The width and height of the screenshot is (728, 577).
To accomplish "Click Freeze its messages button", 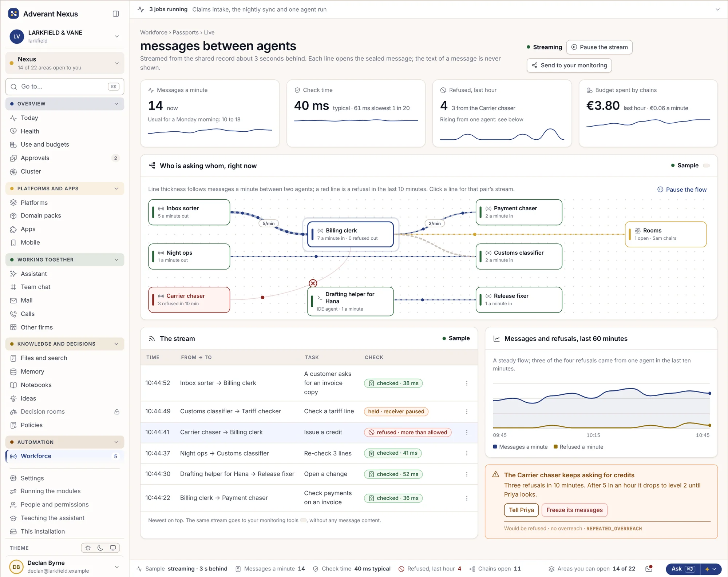I will (x=574, y=510).
